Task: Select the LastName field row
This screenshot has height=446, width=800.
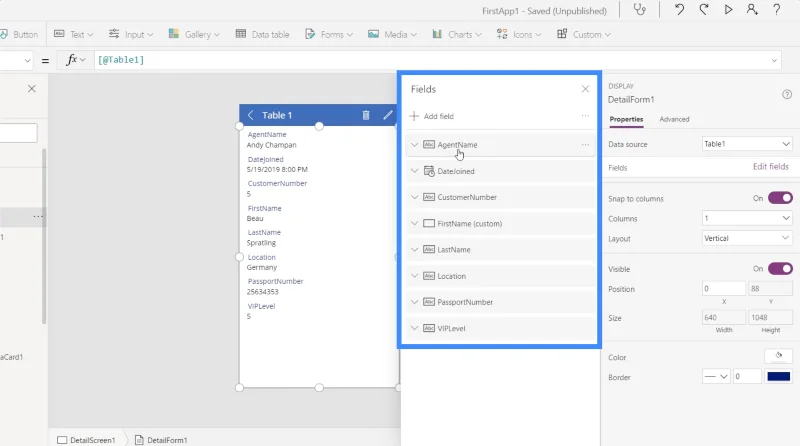Action: coord(501,250)
